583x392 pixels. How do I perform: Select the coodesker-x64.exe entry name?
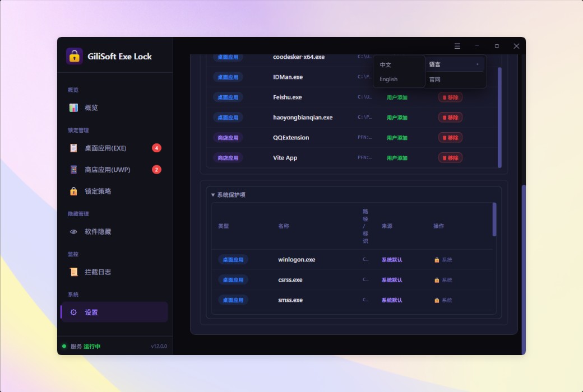[299, 57]
